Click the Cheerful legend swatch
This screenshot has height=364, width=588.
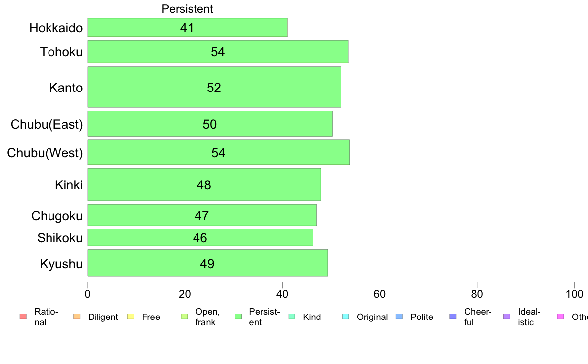click(453, 317)
